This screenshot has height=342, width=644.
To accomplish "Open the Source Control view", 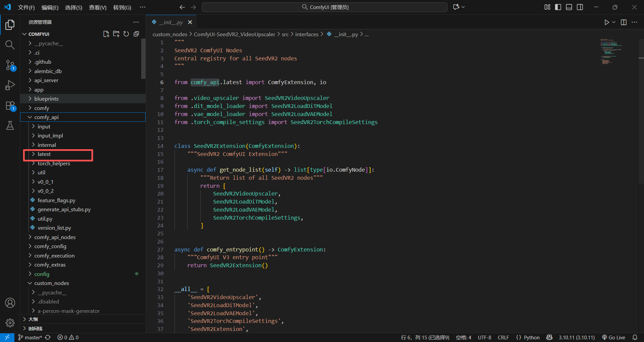I will coord(10,65).
